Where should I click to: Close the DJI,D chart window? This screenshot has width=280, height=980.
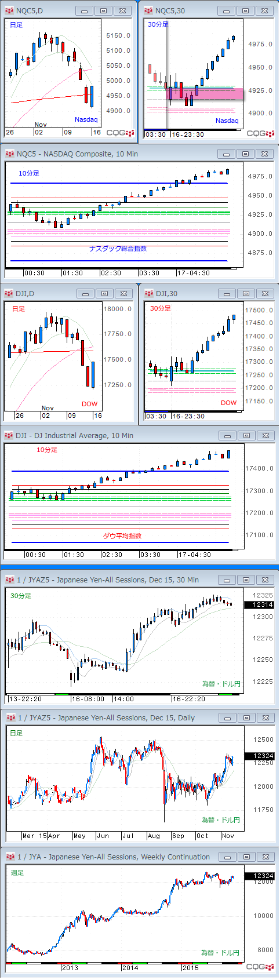coord(123,293)
